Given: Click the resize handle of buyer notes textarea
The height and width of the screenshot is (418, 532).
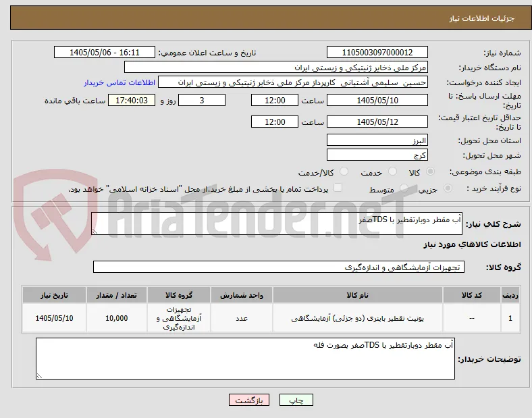Looking at the screenshot, I should (39, 376).
